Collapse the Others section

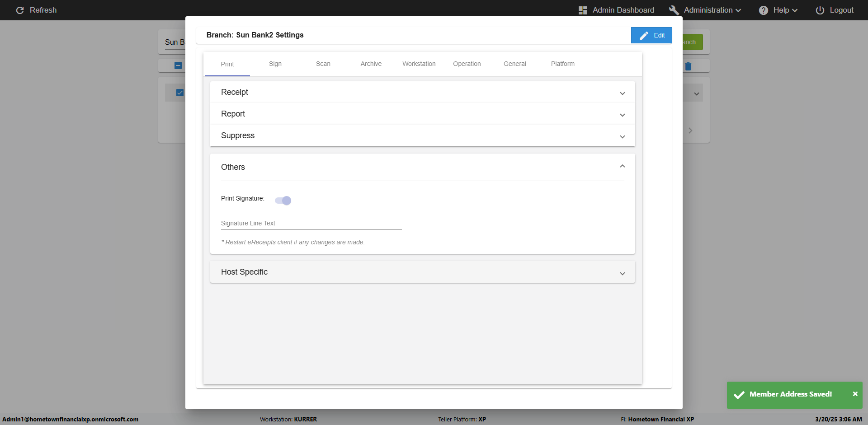[622, 167]
